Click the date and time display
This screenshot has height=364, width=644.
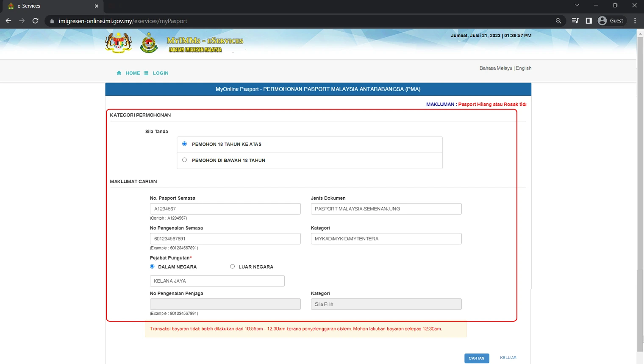(x=491, y=36)
